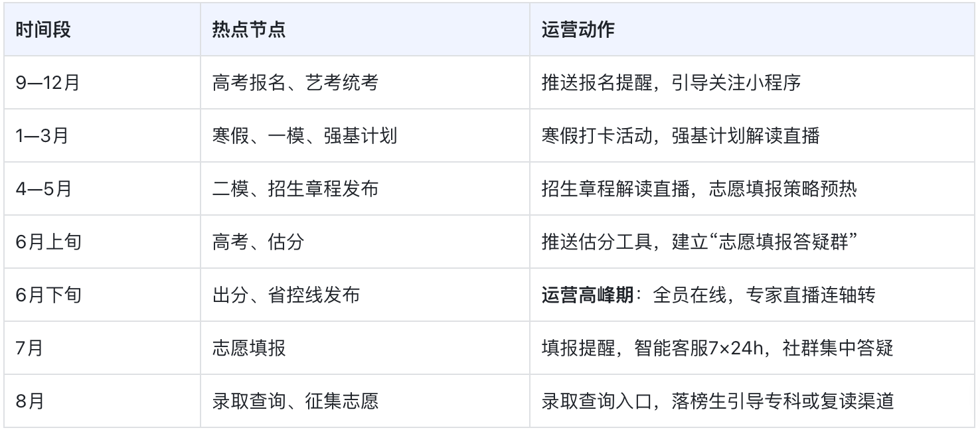The height and width of the screenshot is (434, 980).
Task: Select the 志愿填报 hot topic cell
Action: (x=249, y=348)
